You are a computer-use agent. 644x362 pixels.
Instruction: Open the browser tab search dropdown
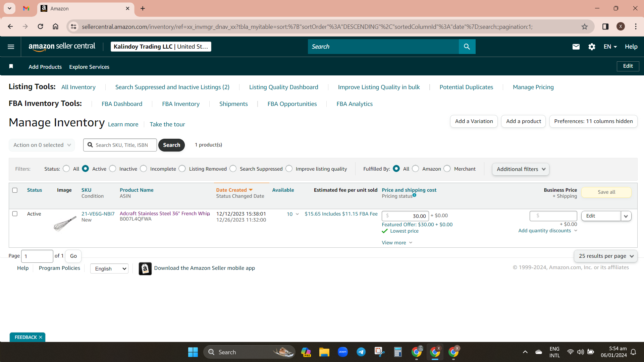10,8
